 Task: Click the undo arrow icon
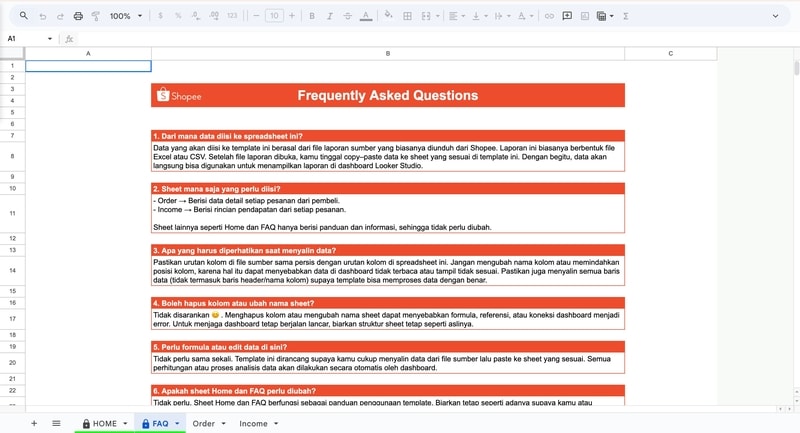(42, 16)
